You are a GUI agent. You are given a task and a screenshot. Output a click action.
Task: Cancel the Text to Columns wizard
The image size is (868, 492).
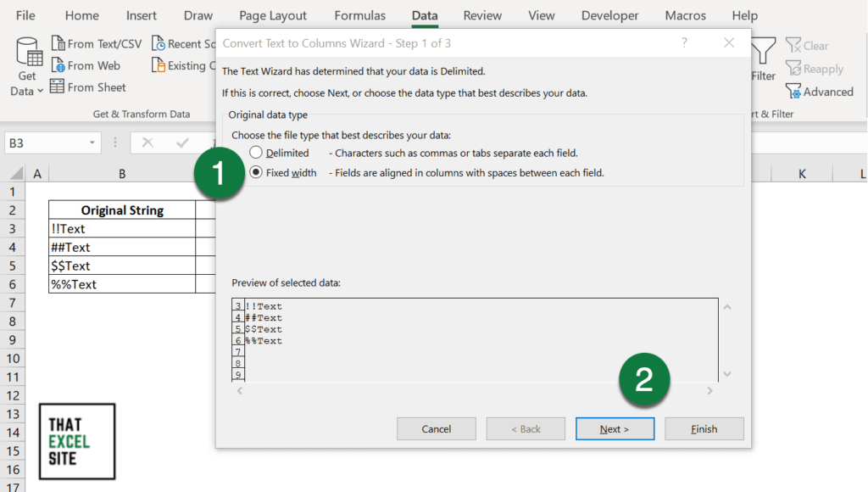[436, 428]
